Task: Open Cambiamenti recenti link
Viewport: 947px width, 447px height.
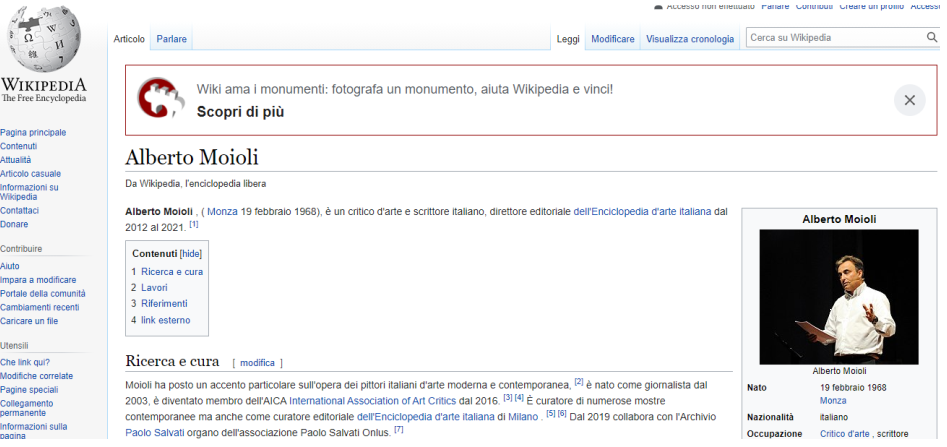Action: 40,307
